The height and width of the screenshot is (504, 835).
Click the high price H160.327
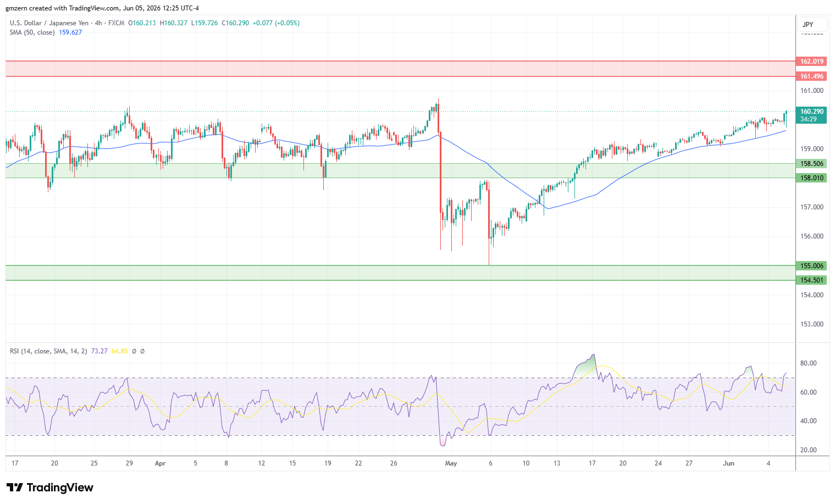173,23
